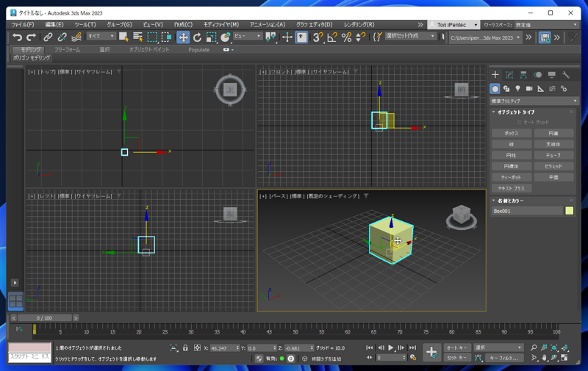Enable the オート グリッド checkbox
This screenshot has height=371, width=588.
[519, 122]
